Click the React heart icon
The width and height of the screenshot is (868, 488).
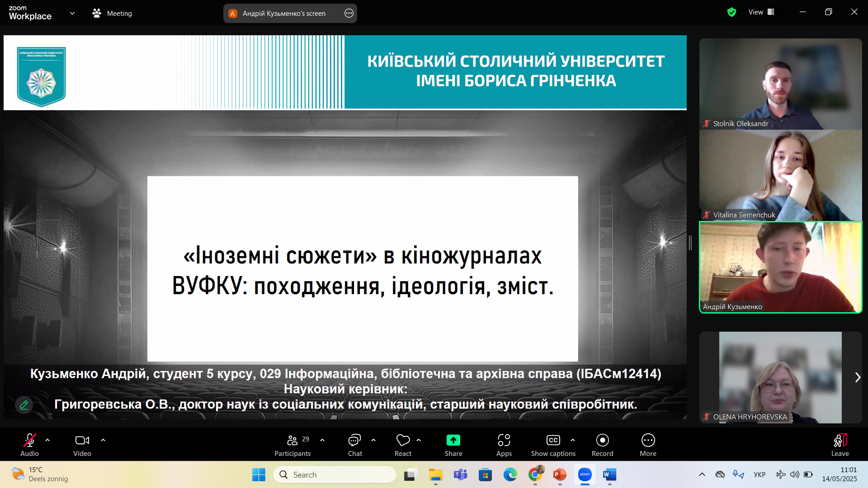click(x=403, y=440)
